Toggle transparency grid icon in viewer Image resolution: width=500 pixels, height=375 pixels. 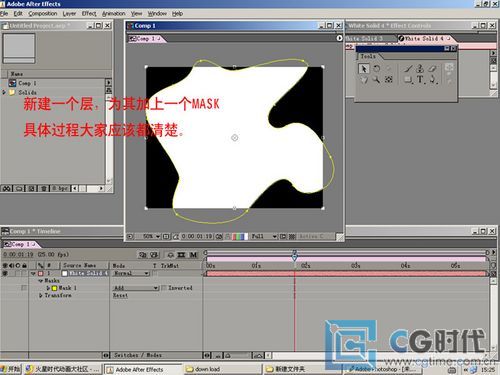pos(292,236)
